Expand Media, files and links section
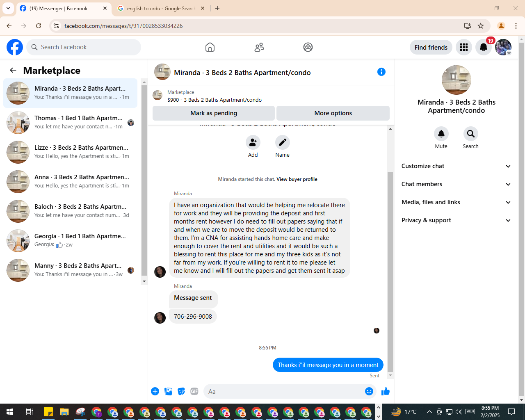 coord(457,202)
